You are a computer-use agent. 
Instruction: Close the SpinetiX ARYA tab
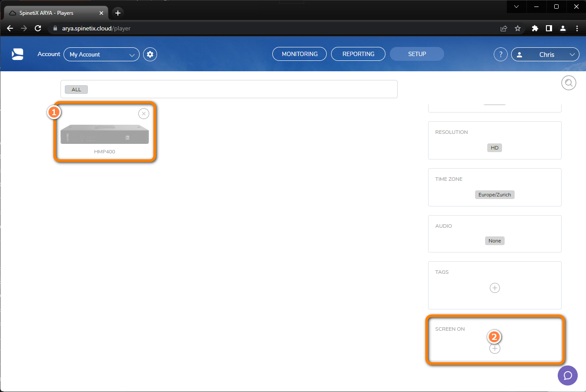101,13
